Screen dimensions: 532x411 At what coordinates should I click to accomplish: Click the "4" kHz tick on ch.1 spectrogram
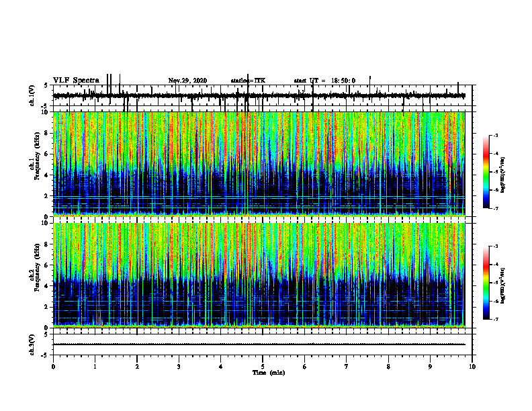pyautogui.click(x=46, y=175)
